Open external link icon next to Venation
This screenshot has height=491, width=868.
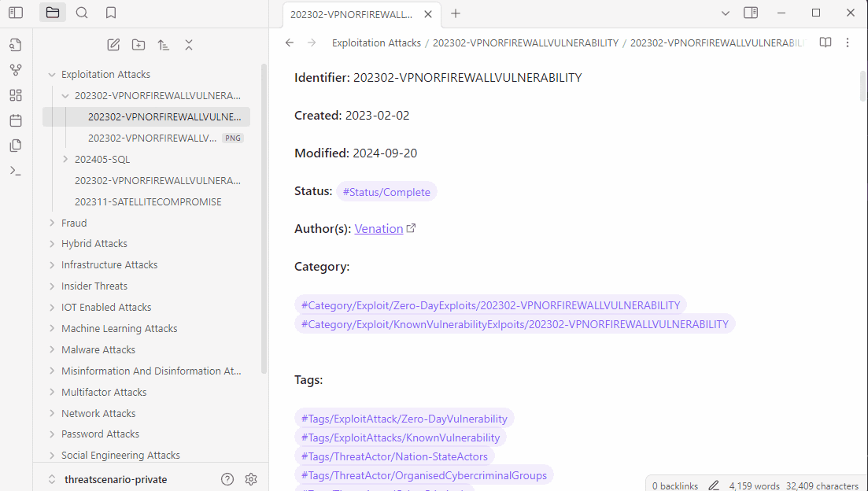(x=412, y=228)
